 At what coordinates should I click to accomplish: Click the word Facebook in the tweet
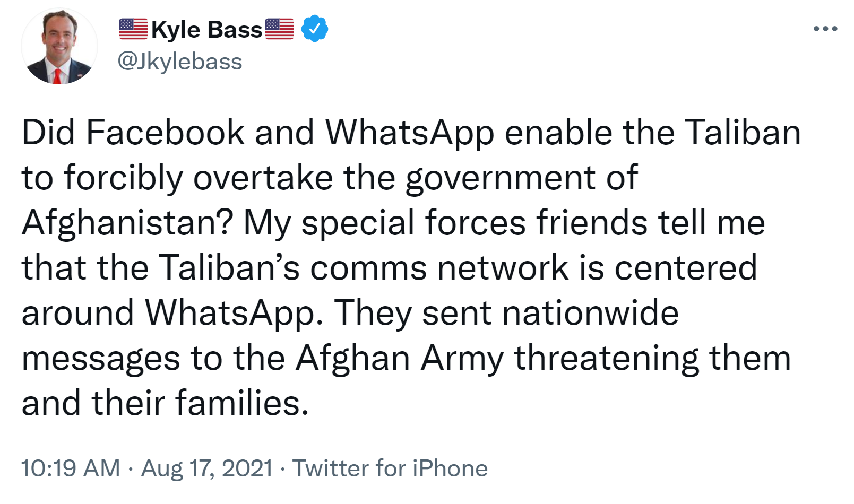(x=165, y=132)
